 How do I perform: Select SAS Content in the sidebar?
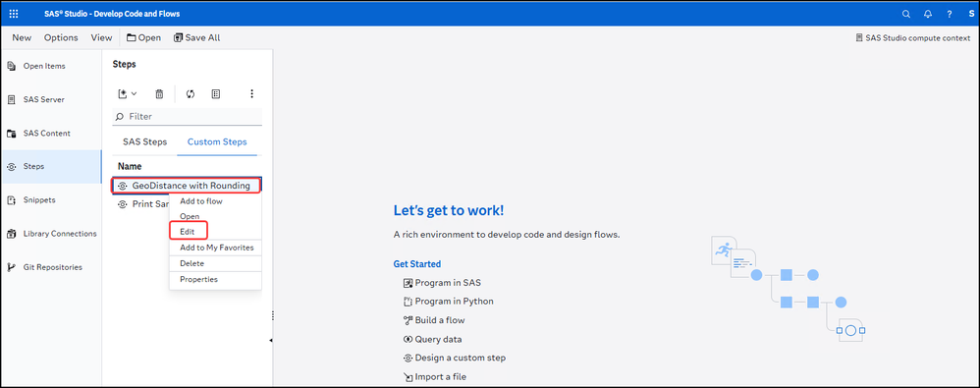tap(51, 133)
